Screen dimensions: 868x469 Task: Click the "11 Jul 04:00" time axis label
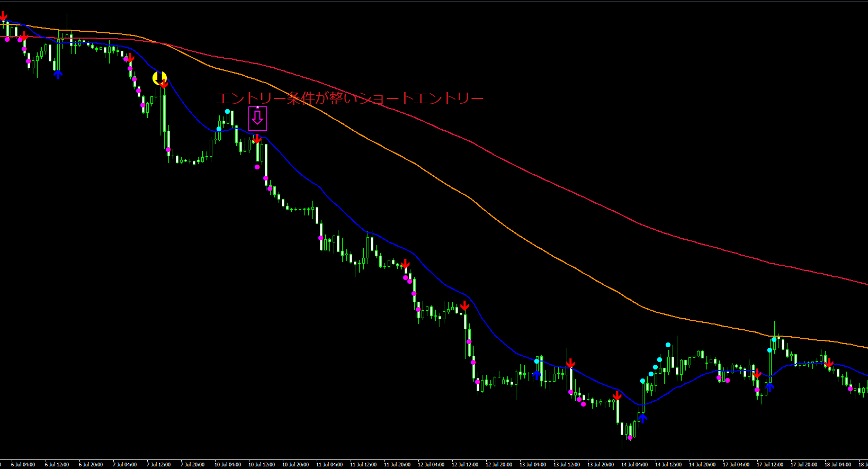pyautogui.click(x=329, y=465)
